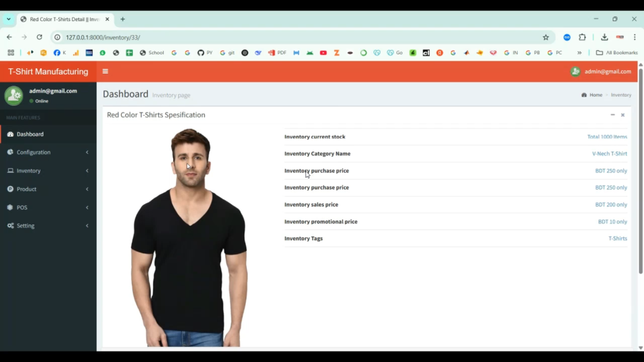Click the BDT 200 only sales price
644x362 pixels.
(611, 205)
